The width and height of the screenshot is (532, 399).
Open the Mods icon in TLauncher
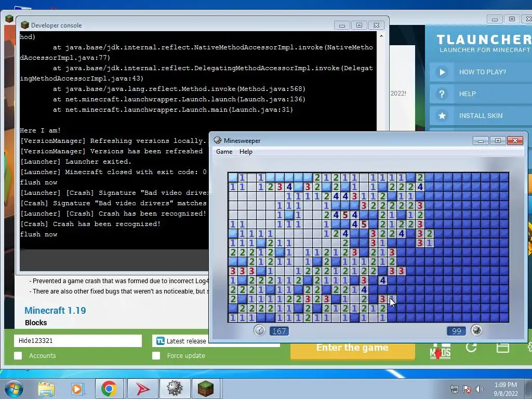tap(440, 352)
